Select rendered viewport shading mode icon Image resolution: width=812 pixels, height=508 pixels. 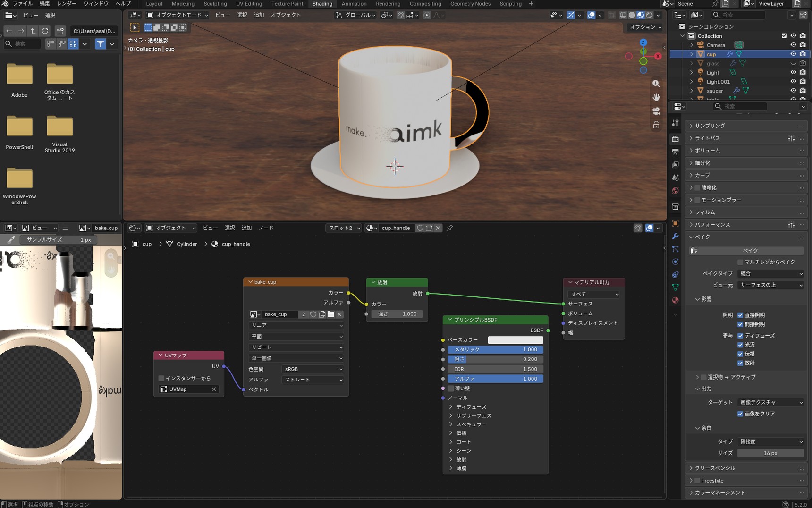(650, 15)
